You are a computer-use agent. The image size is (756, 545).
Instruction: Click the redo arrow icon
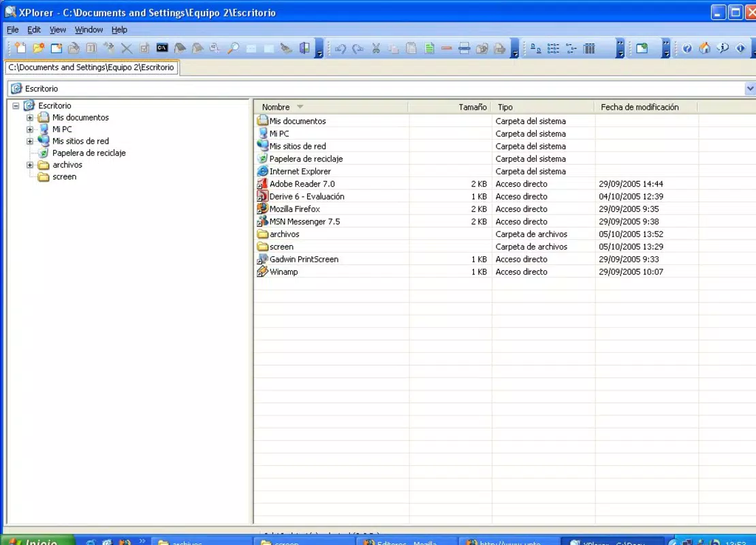click(358, 48)
